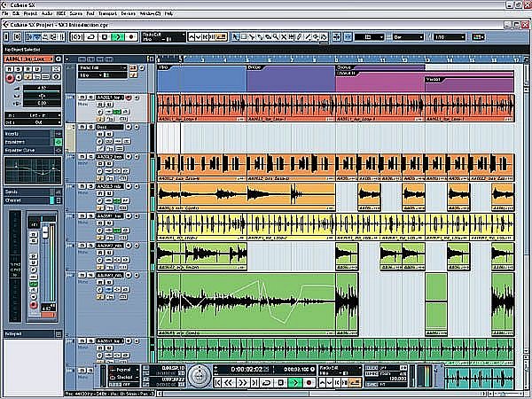Click the jog wheel in transport panel
The image size is (532, 399).
[199, 376]
